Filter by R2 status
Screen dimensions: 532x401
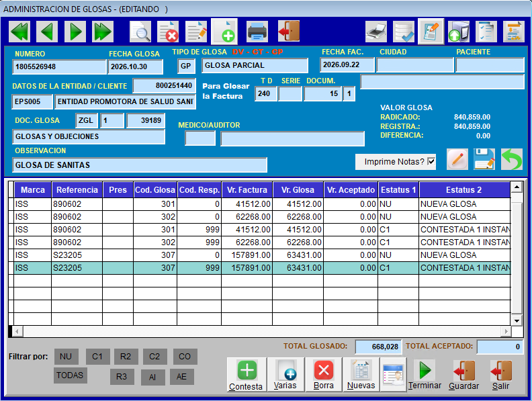pos(126,357)
